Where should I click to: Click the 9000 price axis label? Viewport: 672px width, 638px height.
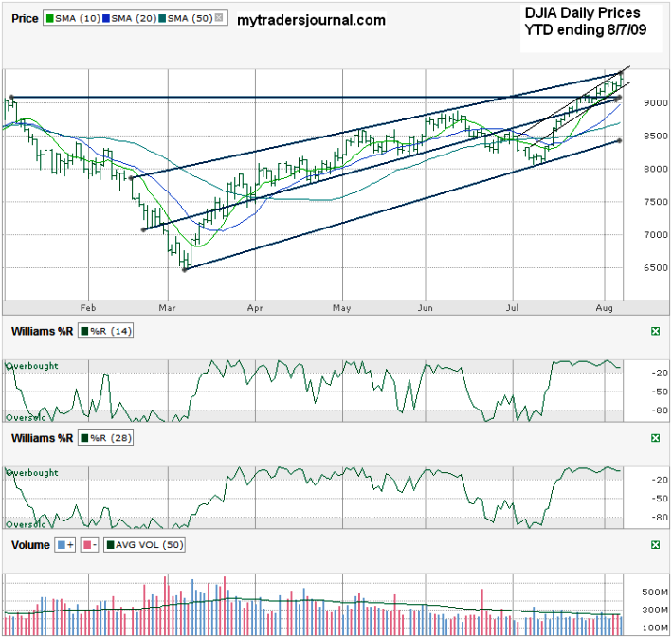(x=656, y=103)
